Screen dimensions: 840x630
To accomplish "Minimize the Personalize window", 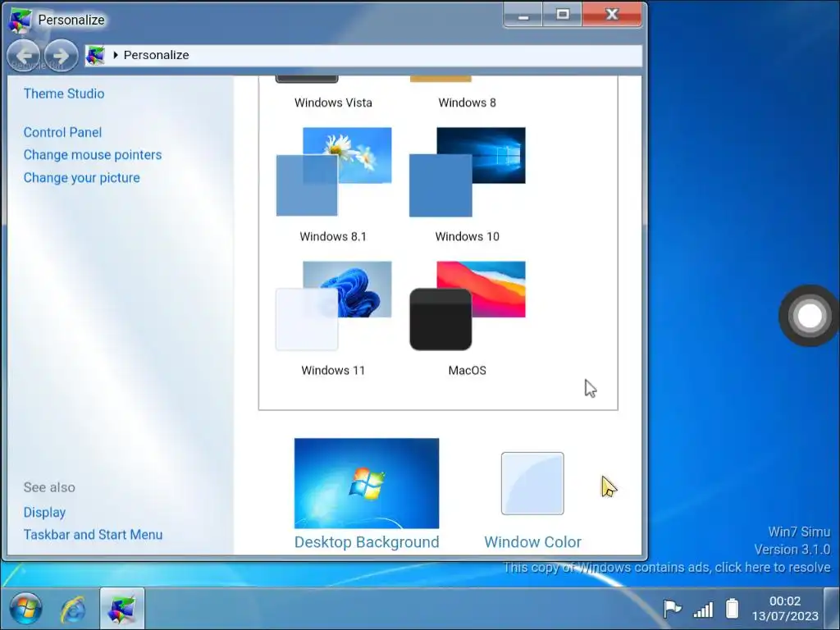I will tap(523, 15).
